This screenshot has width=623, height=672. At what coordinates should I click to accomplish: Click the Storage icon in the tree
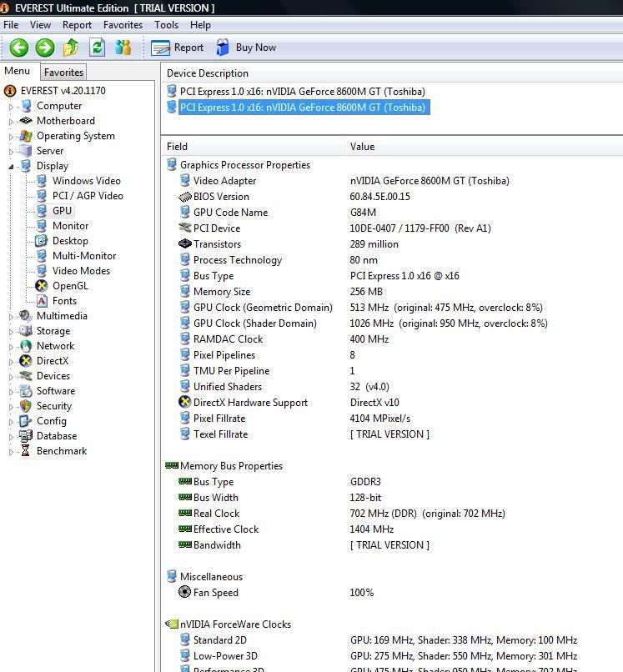[26, 331]
